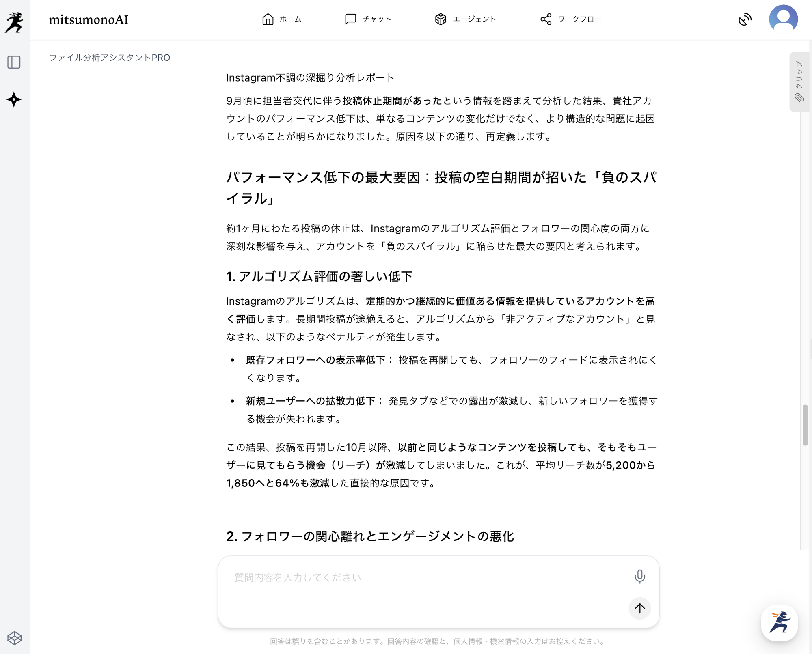The image size is (812, 654).
Task: Toggle the left sidebar panel icon
Action: point(14,62)
